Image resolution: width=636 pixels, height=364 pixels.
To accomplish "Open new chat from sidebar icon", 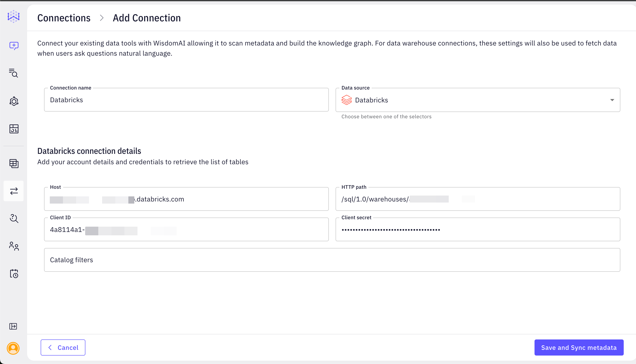I will 14,46.
